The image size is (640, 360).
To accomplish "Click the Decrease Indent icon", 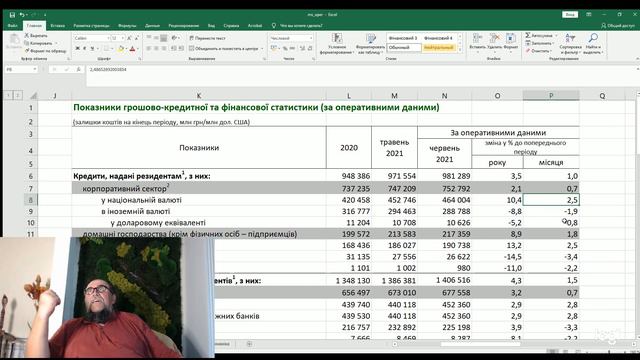I will 173,49.
